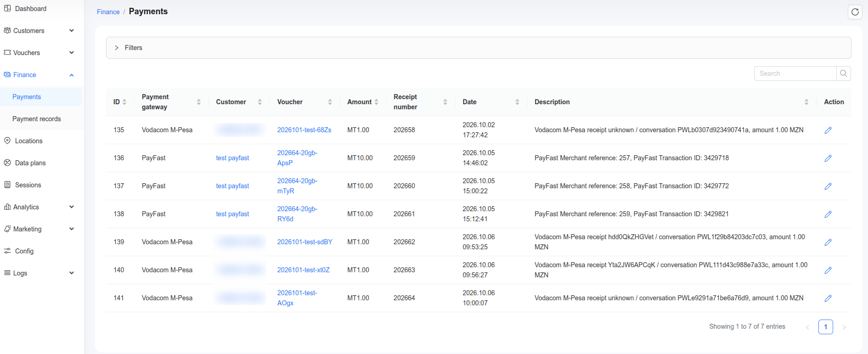Open customer test payfast in row 136

(x=233, y=158)
